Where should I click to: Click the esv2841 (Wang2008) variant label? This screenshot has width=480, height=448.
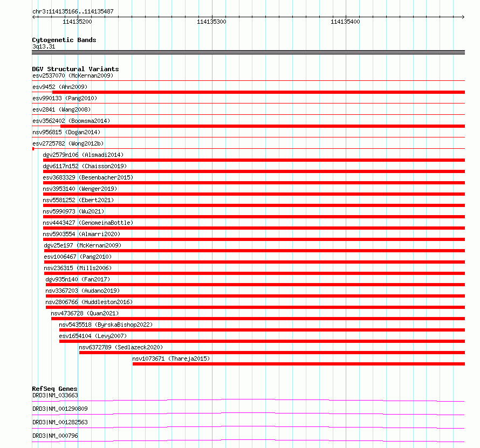pos(61,109)
